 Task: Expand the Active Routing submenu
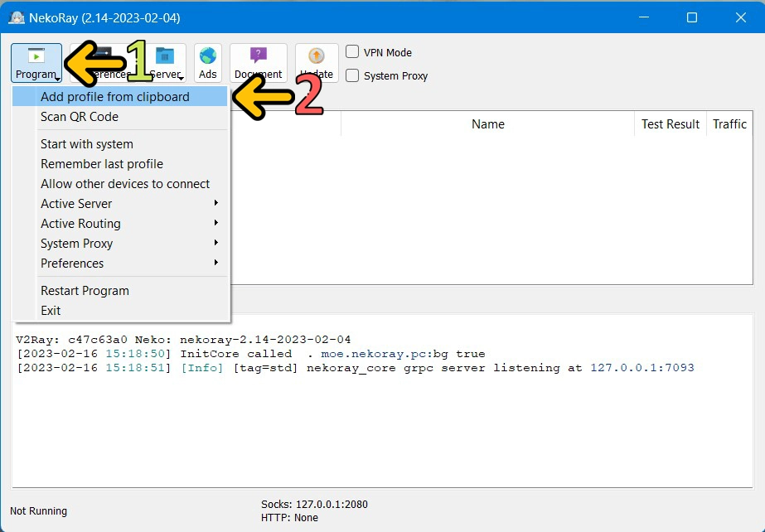80,223
